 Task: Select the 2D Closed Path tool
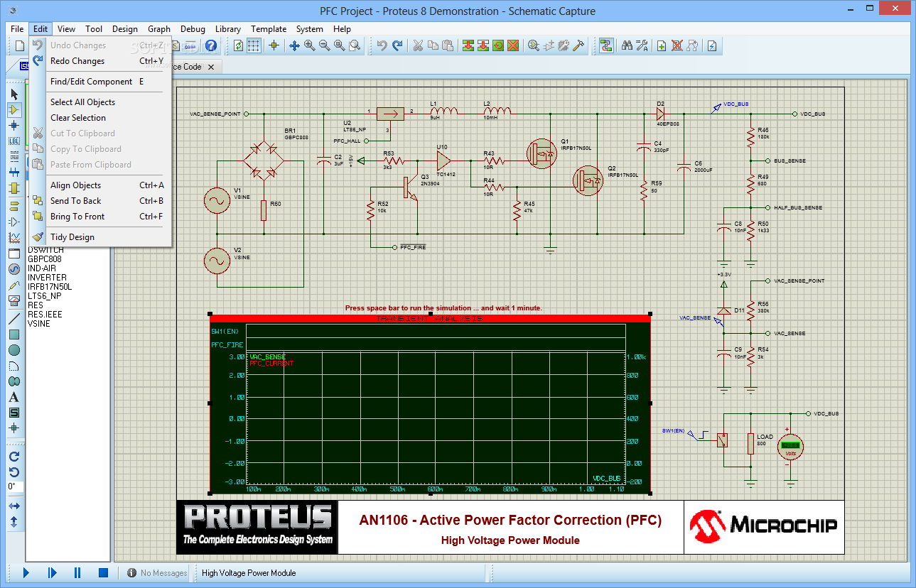tap(14, 381)
